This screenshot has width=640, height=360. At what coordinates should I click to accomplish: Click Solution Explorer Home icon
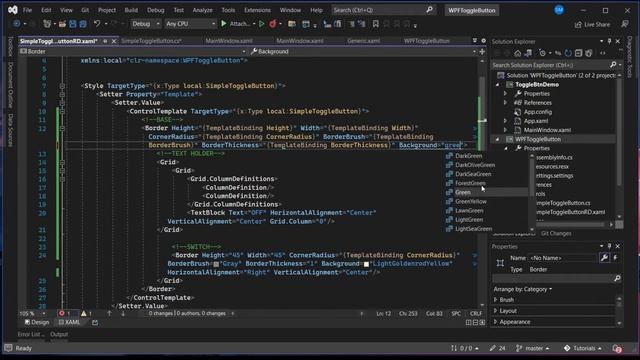click(518, 53)
